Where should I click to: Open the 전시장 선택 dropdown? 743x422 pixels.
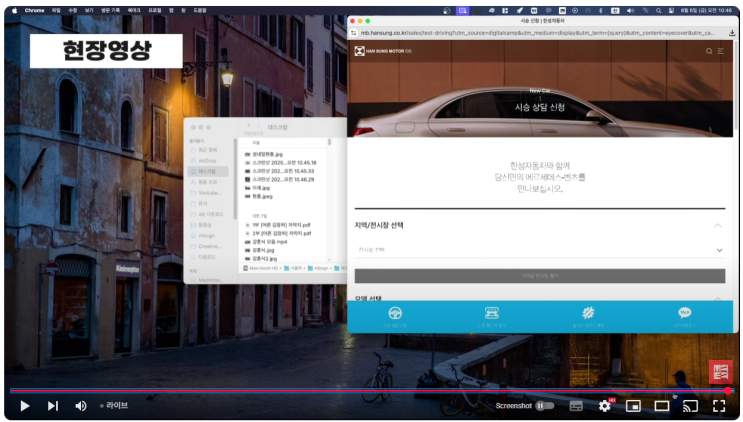pyautogui.click(x=540, y=250)
